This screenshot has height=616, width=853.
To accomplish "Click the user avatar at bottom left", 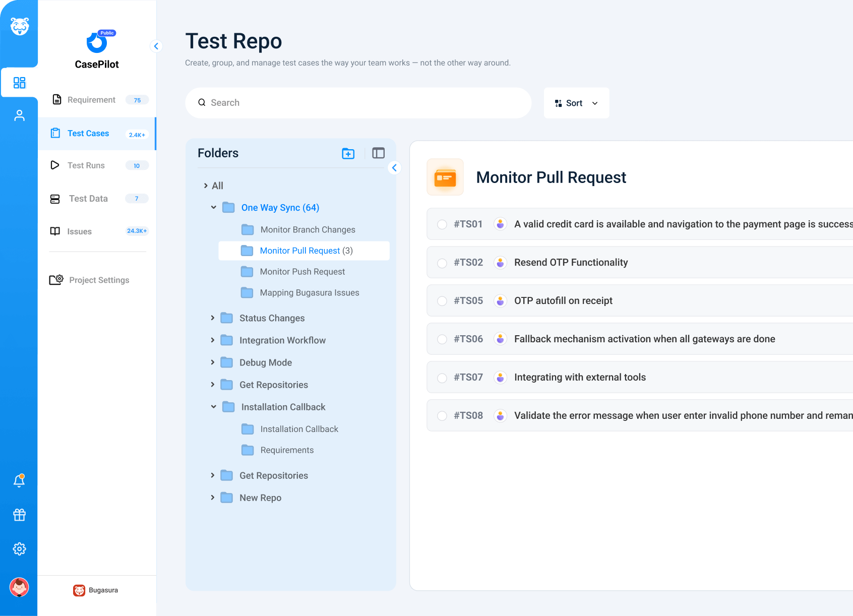I will click(x=19, y=587).
